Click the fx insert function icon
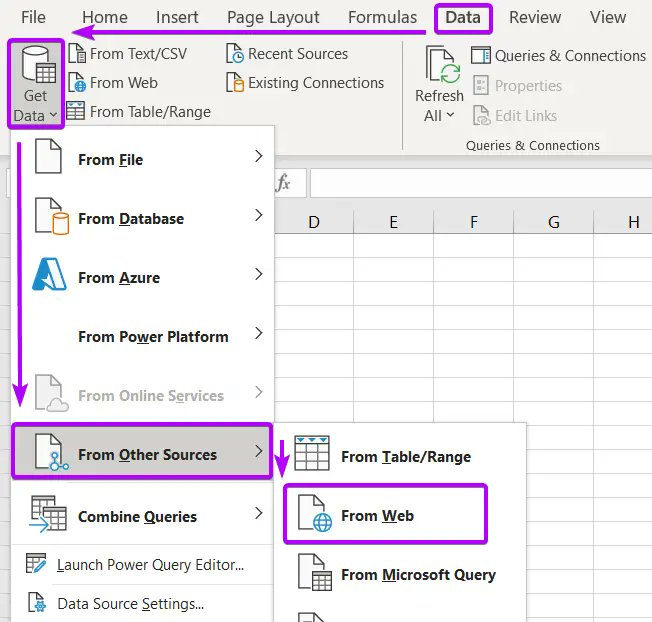 tap(283, 183)
